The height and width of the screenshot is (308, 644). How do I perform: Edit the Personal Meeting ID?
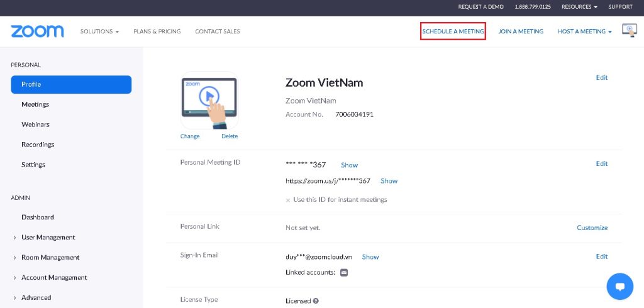point(602,163)
